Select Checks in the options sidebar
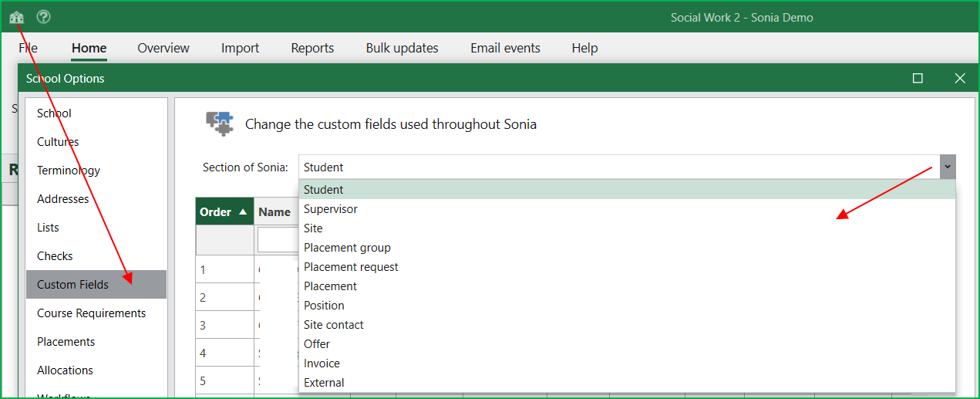Image resolution: width=980 pixels, height=399 pixels. pyautogui.click(x=96, y=256)
